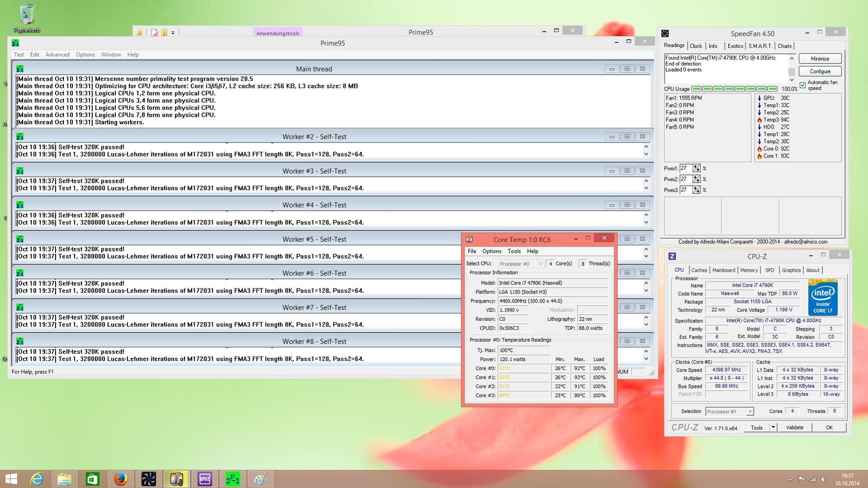The width and height of the screenshot is (868, 488).
Task: Open the Options menu in Core Temp
Action: 492,251
